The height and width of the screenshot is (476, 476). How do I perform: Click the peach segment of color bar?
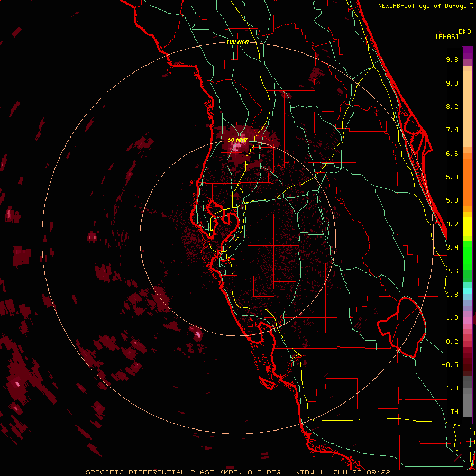(467, 109)
